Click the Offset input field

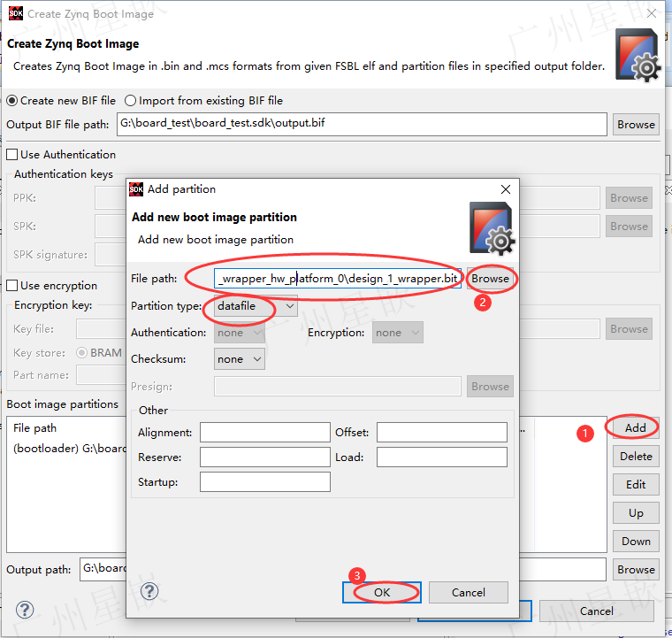click(442, 432)
